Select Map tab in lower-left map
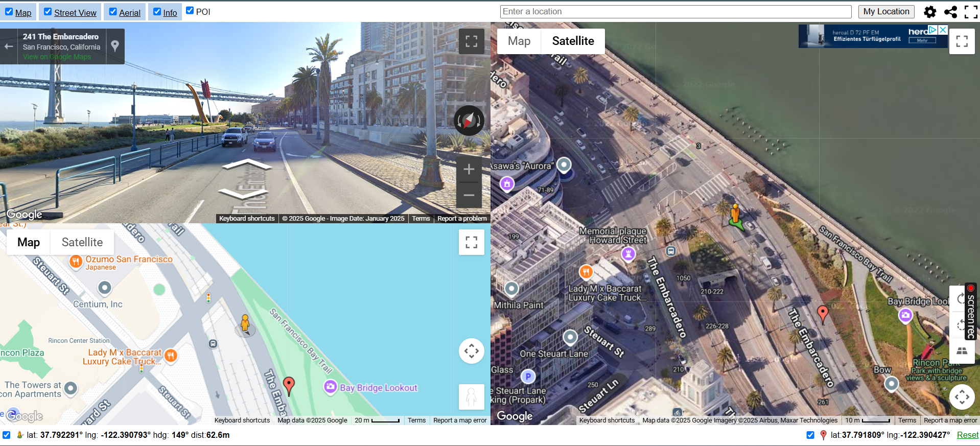This screenshot has height=446, width=980. pyautogui.click(x=29, y=242)
